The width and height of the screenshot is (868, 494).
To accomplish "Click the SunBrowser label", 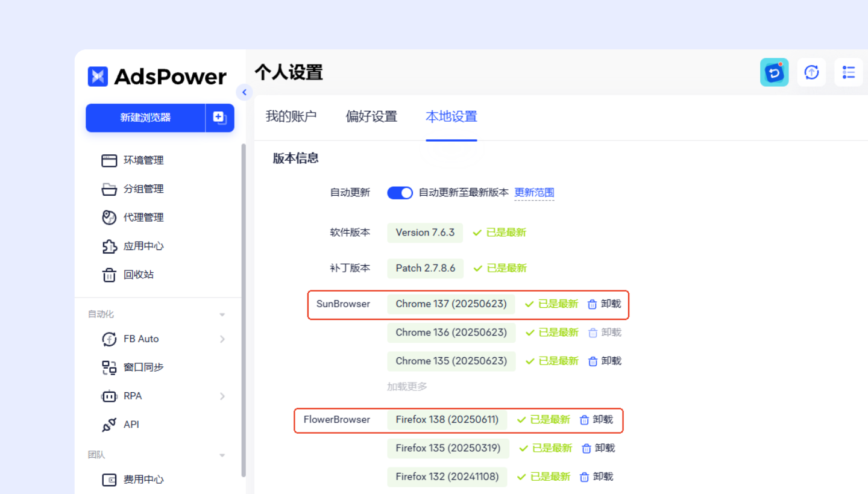I will [x=343, y=304].
